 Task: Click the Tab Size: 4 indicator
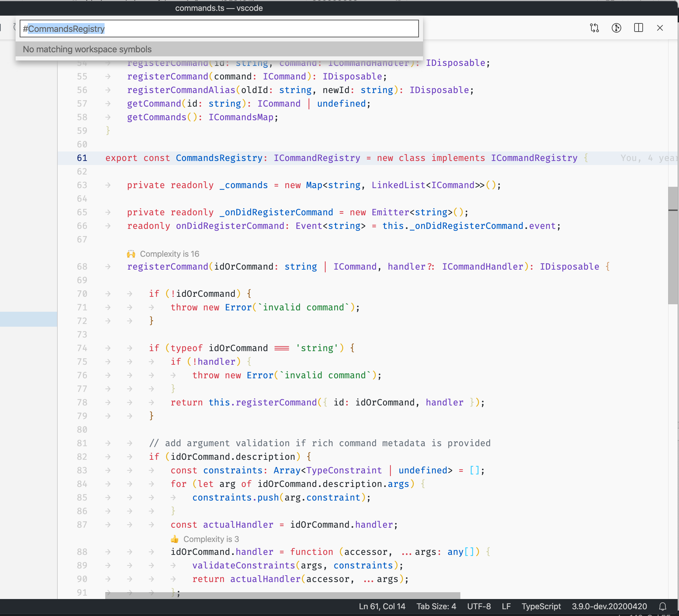pyautogui.click(x=436, y=606)
